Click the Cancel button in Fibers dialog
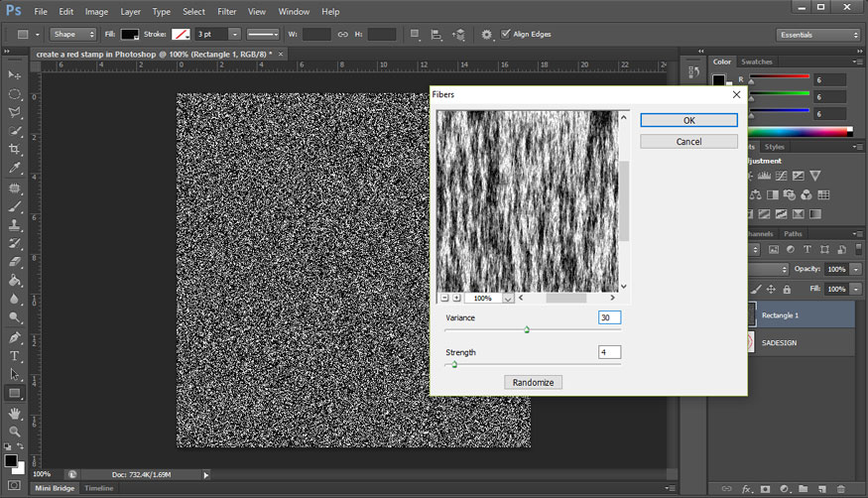The image size is (868, 498). (688, 142)
